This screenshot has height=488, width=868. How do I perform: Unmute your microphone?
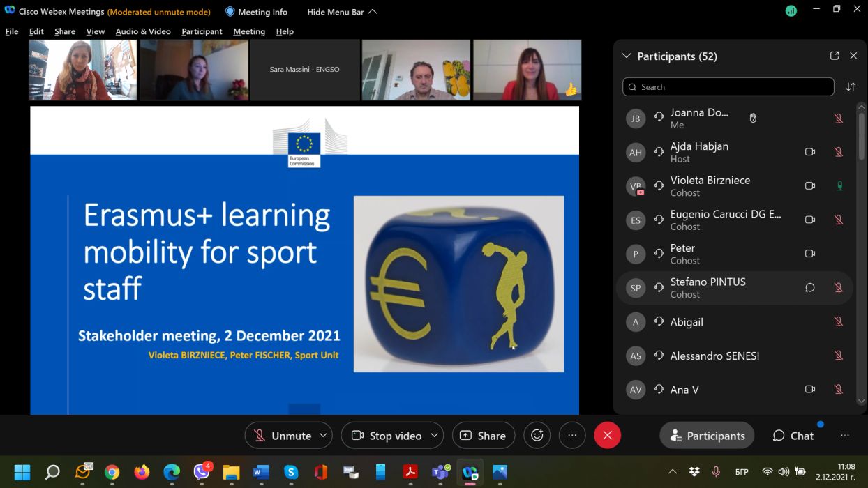(x=283, y=436)
